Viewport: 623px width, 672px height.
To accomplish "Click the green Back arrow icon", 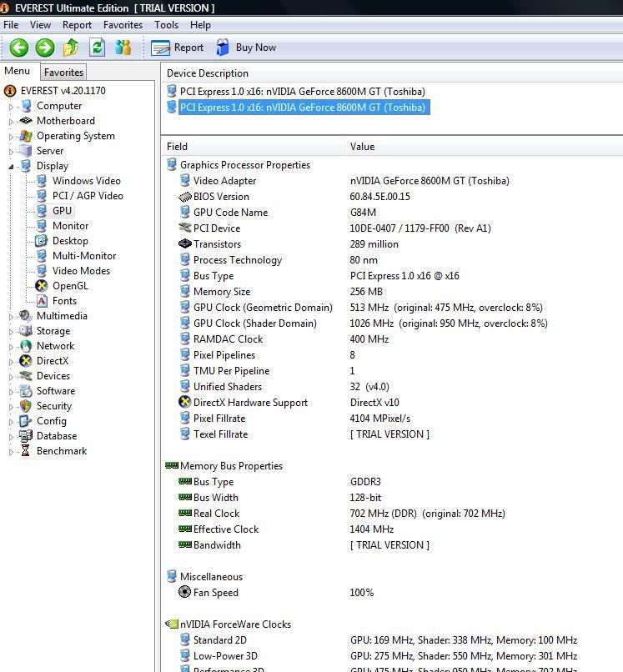I will click(x=19, y=48).
